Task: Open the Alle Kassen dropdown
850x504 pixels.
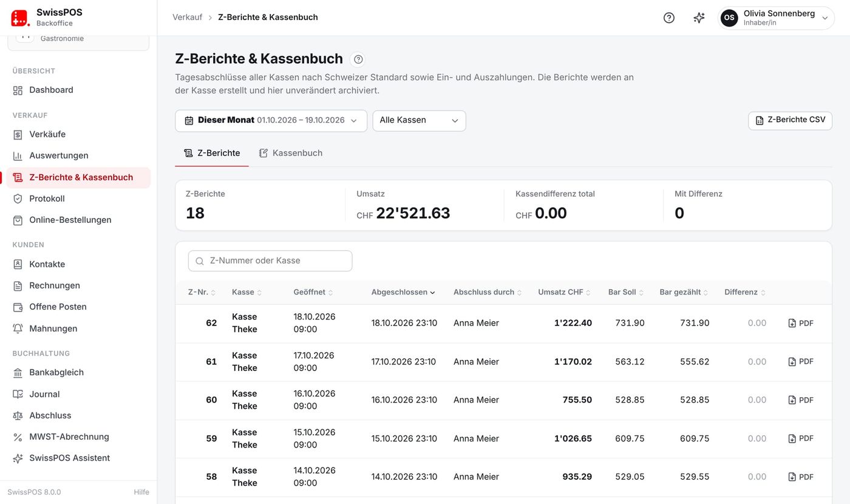Action: [x=419, y=120]
